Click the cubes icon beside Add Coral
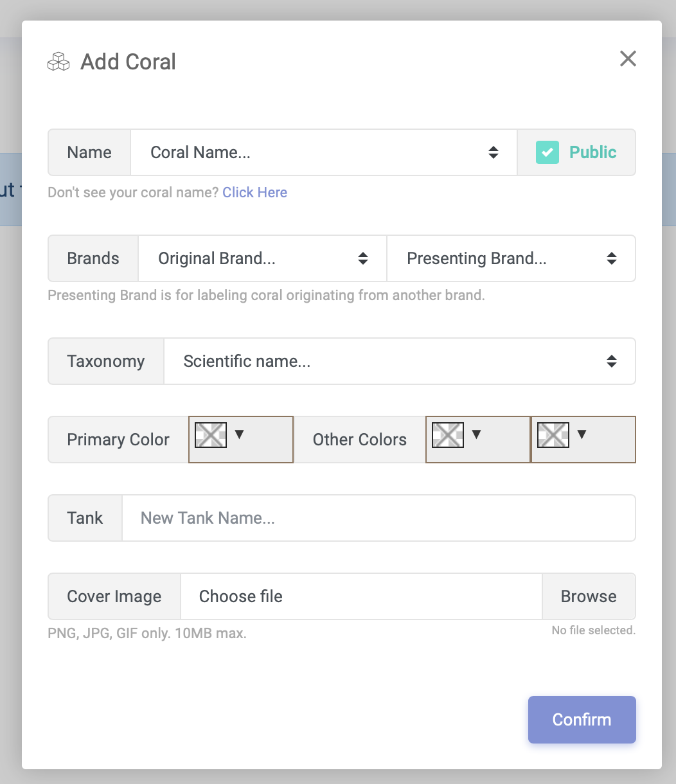Viewport: 676px width, 784px height. (x=58, y=62)
